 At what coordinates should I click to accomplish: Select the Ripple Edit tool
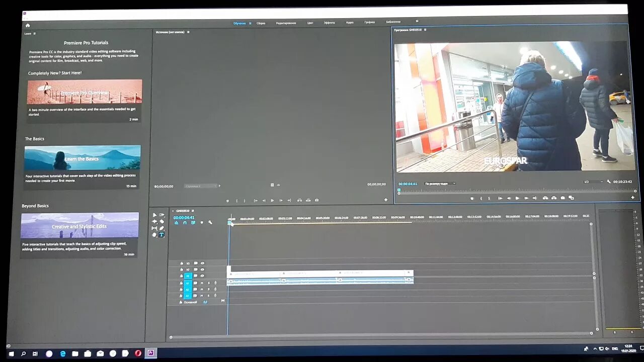pyautogui.click(x=155, y=222)
